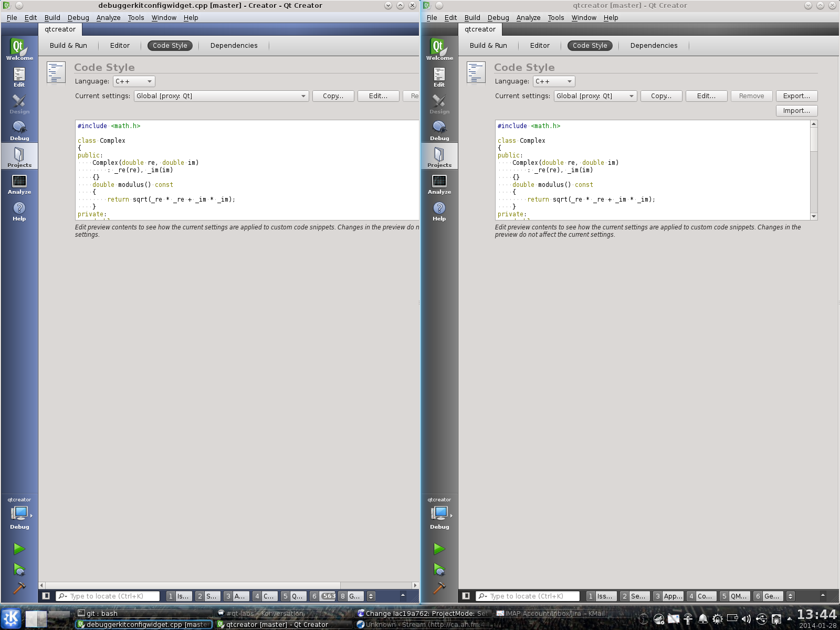
Task: Open Design mode in left window sidebar
Action: (19, 103)
